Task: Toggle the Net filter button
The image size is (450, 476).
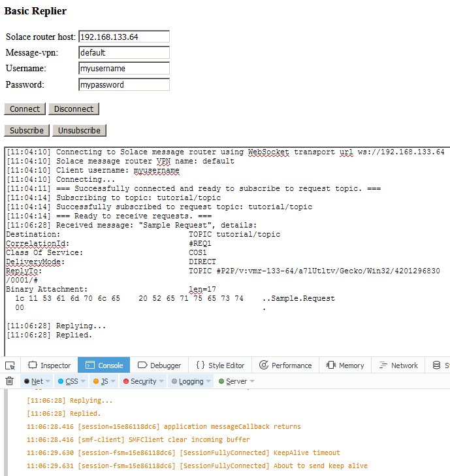Action: [x=33, y=381]
